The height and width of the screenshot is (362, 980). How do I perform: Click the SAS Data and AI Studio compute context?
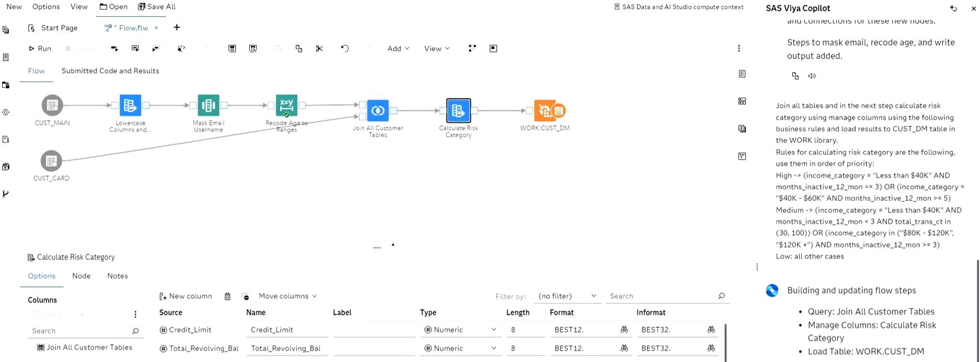(x=678, y=7)
